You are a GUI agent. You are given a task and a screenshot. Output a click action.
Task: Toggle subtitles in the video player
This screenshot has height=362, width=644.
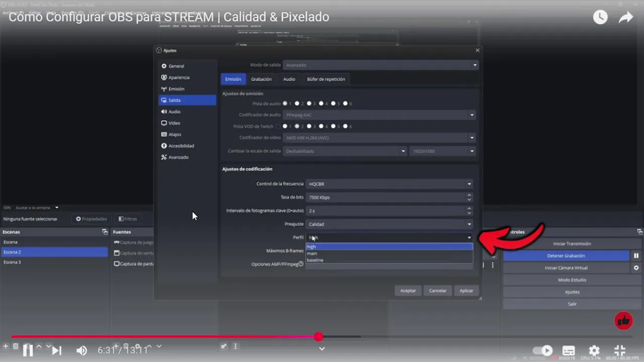tap(569, 350)
